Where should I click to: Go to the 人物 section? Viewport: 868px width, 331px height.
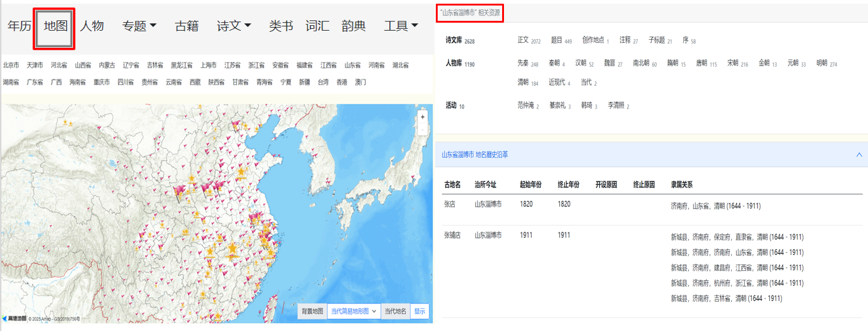[x=92, y=26]
